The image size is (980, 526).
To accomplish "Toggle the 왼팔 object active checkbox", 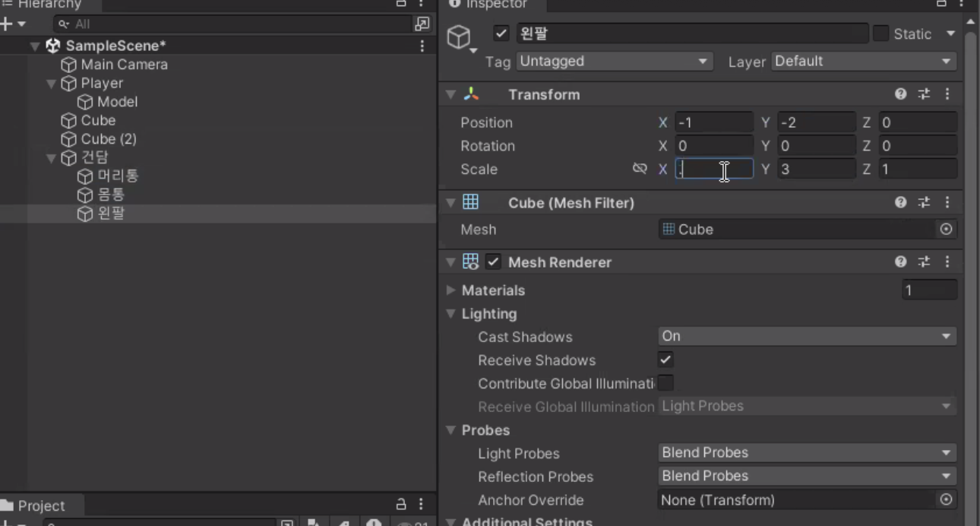I will [501, 33].
